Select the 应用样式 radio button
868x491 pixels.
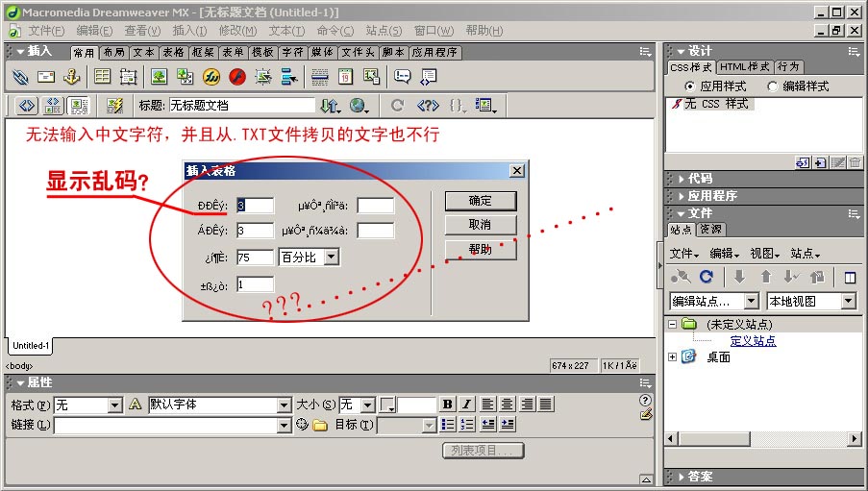pyautogui.click(x=689, y=86)
